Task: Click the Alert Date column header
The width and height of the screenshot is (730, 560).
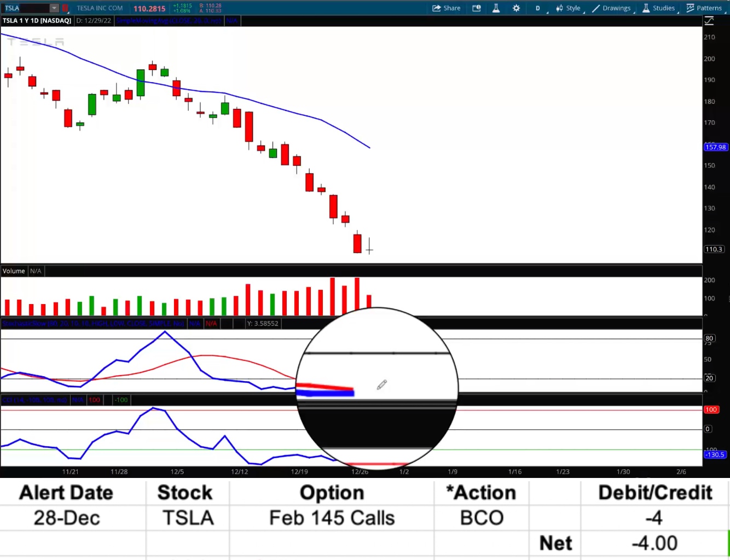Action: [x=66, y=493]
